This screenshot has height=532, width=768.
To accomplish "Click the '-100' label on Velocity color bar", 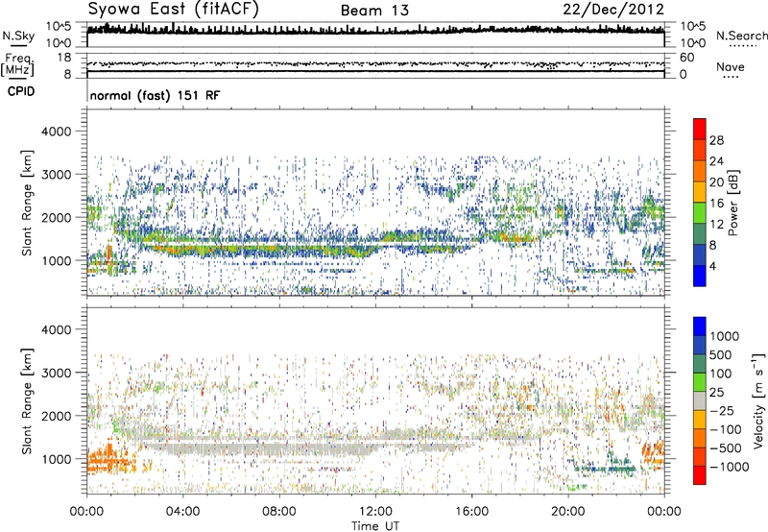I will pyautogui.click(x=725, y=429).
